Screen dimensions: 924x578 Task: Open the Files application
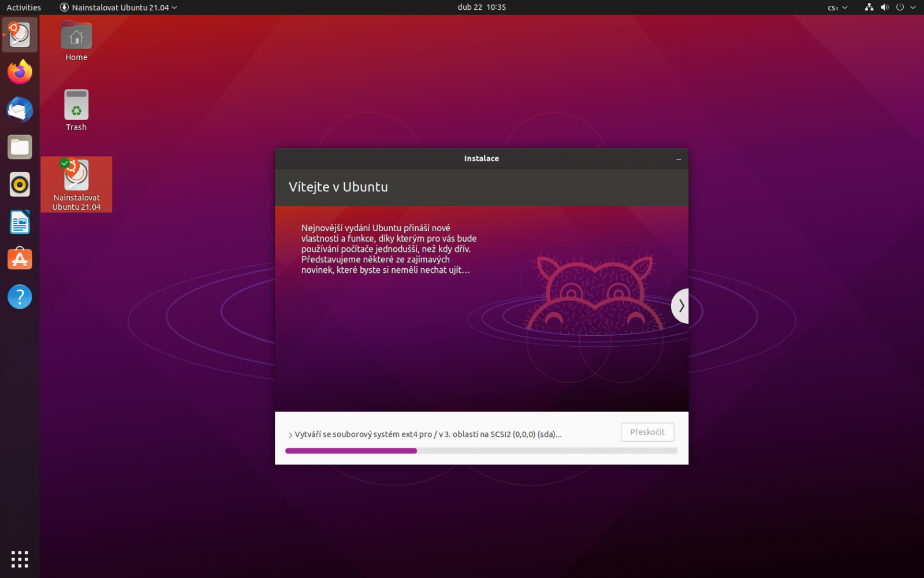(x=19, y=147)
